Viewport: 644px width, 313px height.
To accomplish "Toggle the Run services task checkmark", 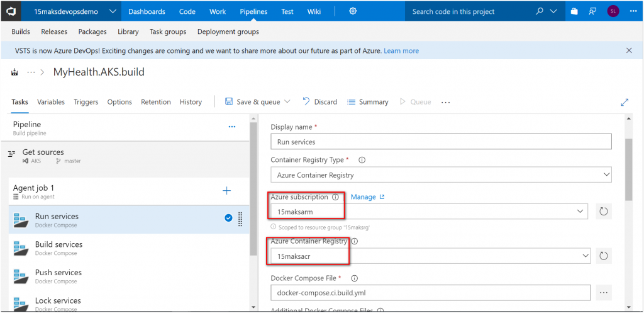I will pos(229,218).
